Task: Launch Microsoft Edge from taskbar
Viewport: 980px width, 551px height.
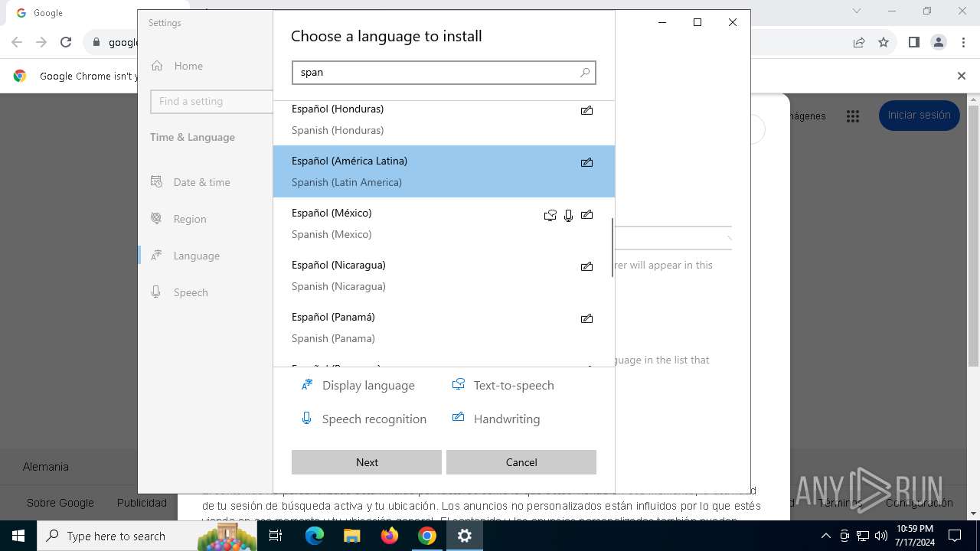Action: click(315, 536)
